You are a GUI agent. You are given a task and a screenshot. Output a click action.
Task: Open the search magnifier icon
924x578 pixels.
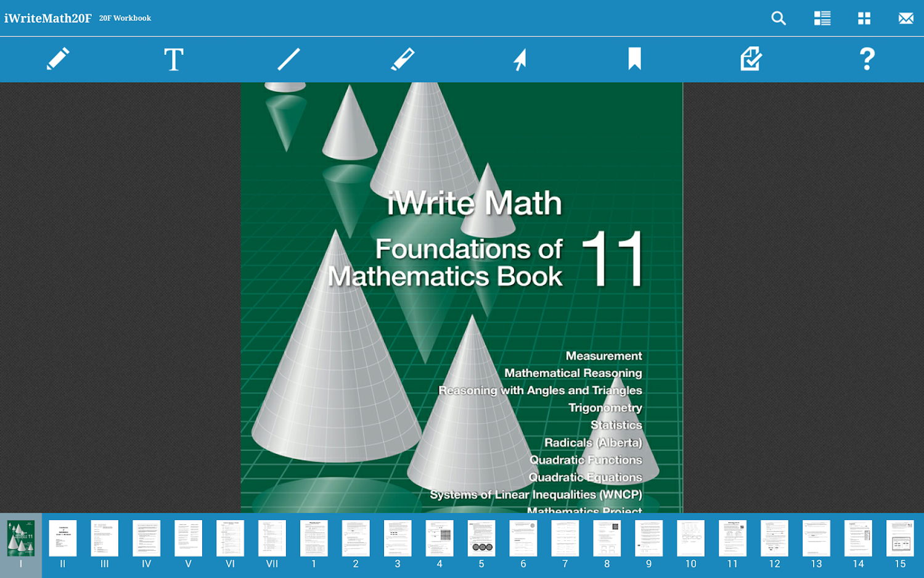pos(779,19)
